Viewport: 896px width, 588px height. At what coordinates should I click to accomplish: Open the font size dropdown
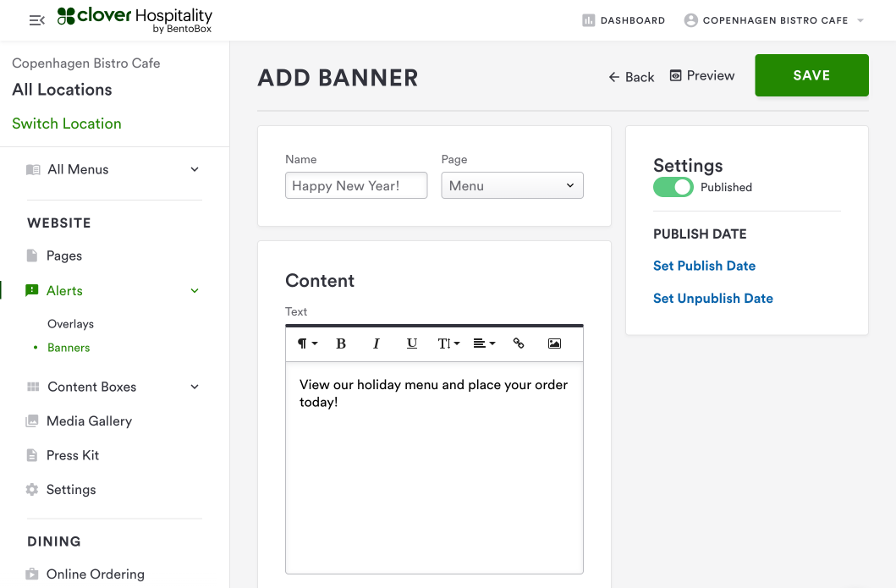pyautogui.click(x=448, y=343)
